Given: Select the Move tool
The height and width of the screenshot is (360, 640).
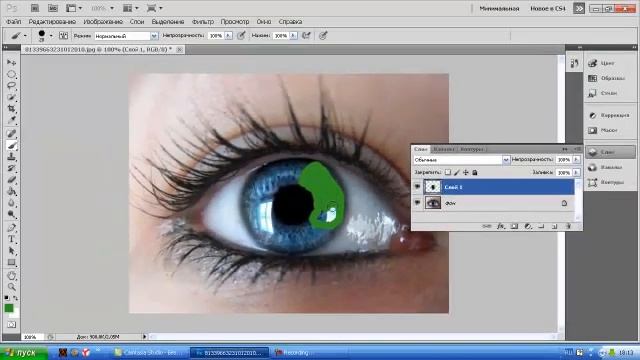Looking at the screenshot, I should pos(11,62).
